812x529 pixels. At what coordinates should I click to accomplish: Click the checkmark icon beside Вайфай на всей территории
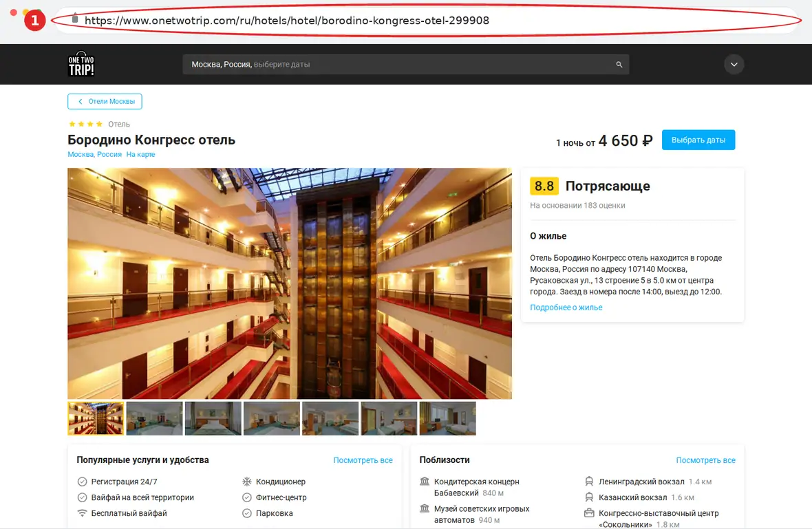point(82,497)
